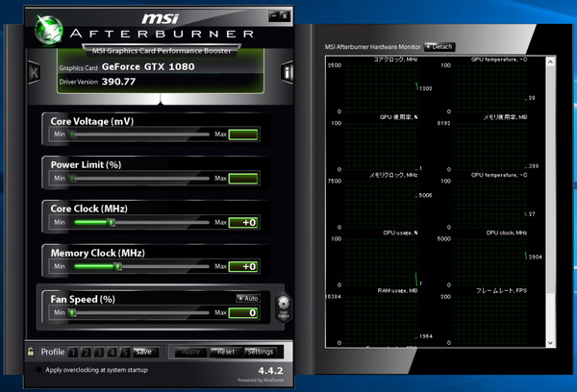Open user defined fan gear icon
The width and height of the screenshot is (577, 392).
pyautogui.click(x=284, y=307)
